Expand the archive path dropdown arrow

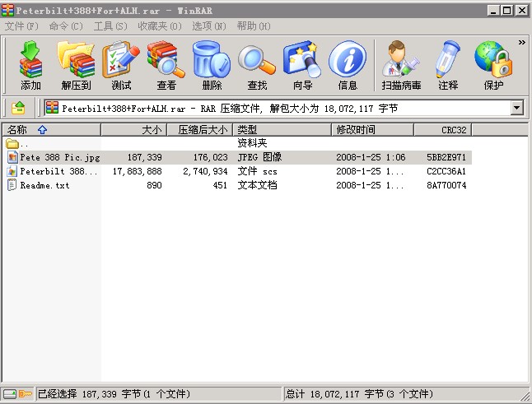click(x=517, y=108)
